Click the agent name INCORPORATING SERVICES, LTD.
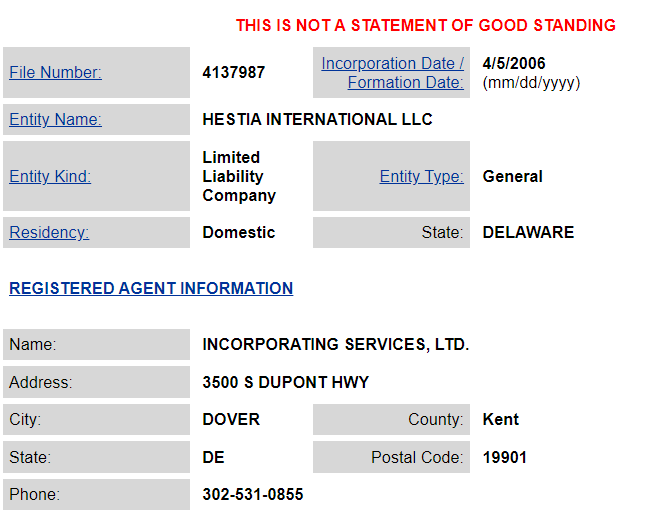Screen dimensions: 659x525 pyautogui.click(x=335, y=345)
